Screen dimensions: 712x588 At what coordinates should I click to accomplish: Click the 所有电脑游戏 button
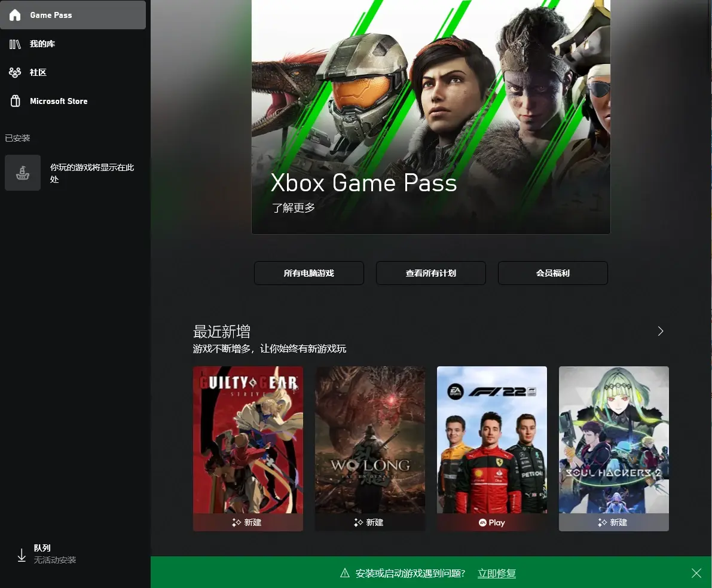pyautogui.click(x=309, y=273)
